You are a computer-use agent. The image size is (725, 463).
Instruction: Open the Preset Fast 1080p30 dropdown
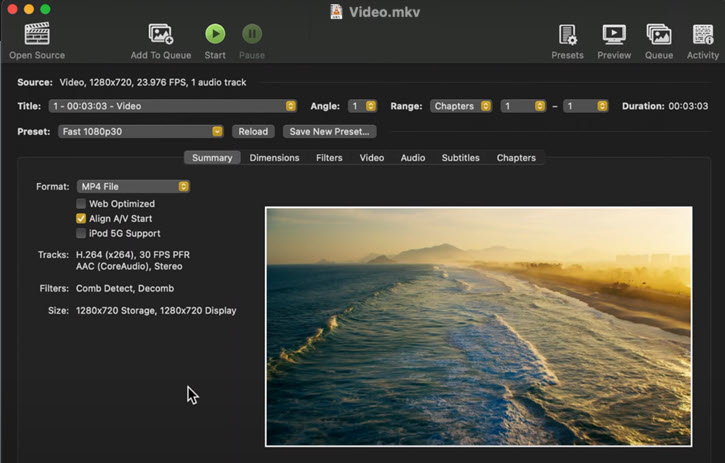[x=140, y=131]
